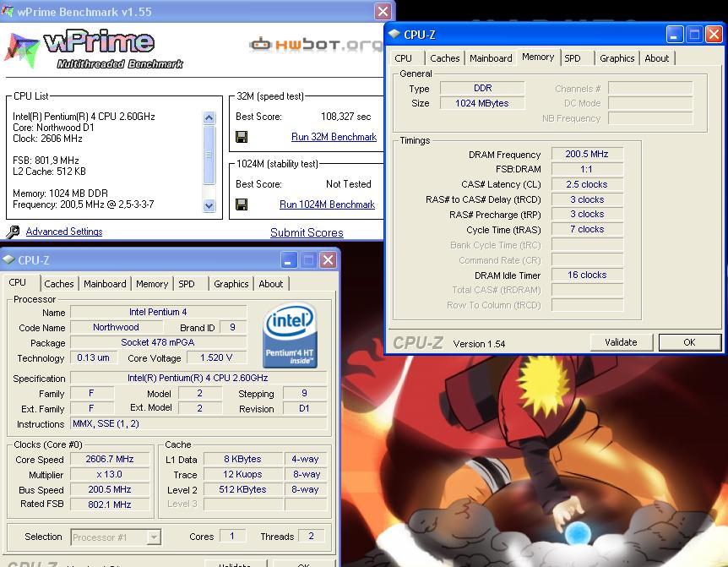
Task: Click Rated FSB value 802.1 MHz
Action: (110, 504)
